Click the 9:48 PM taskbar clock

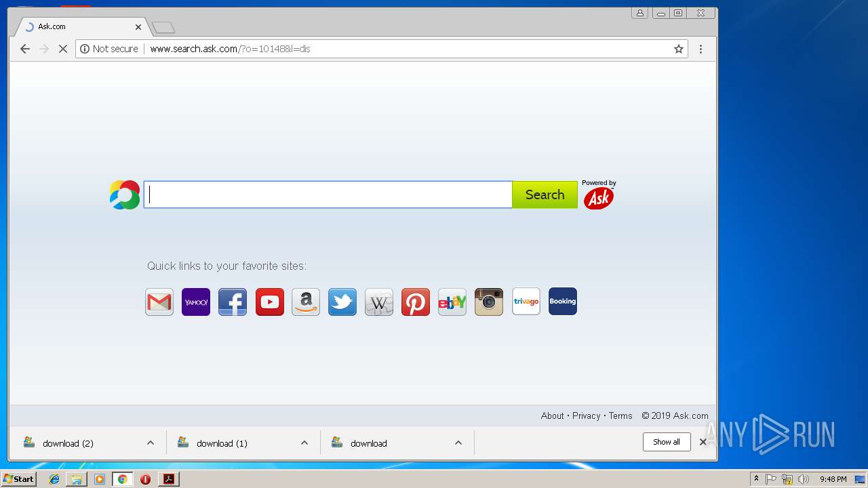click(x=833, y=479)
